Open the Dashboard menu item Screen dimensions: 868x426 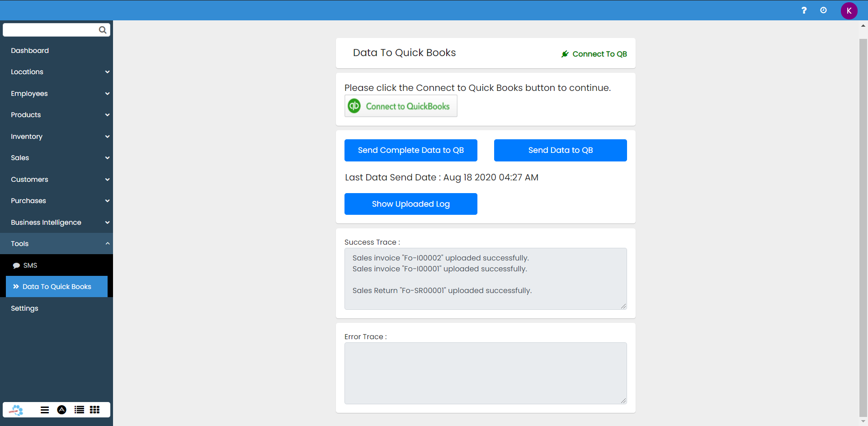tap(30, 51)
